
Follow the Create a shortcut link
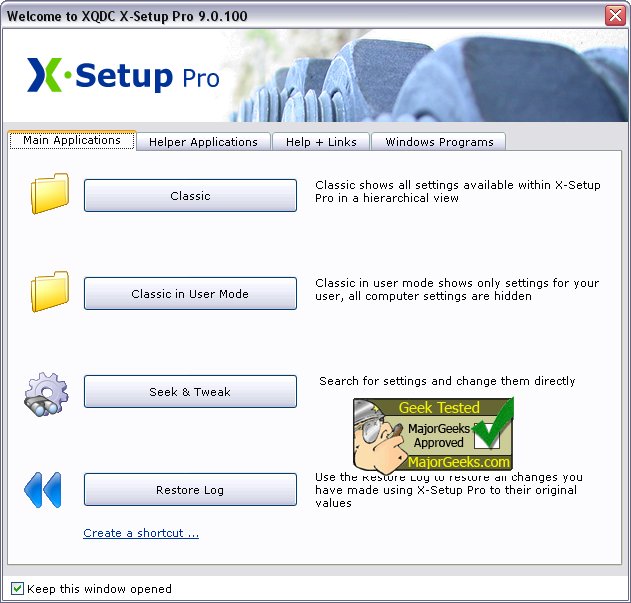tap(141, 533)
